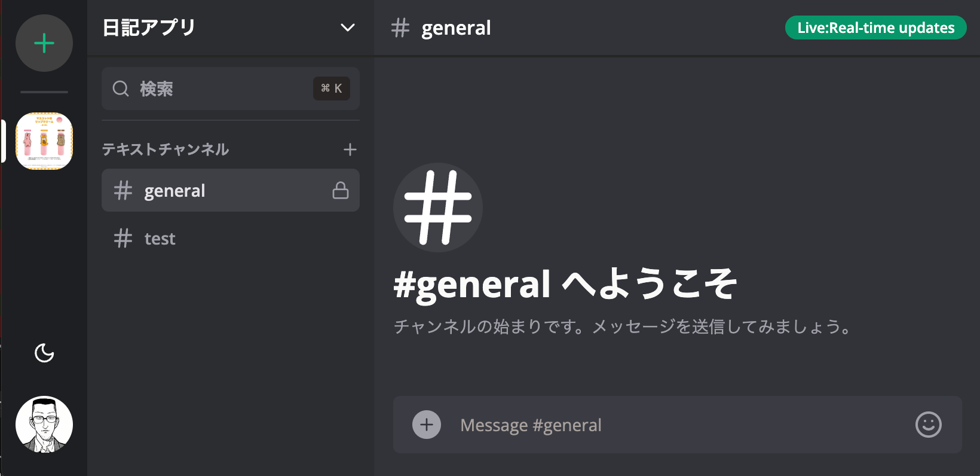
Task: Click the Live:Real-time updates badge
Action: pyautogui.click(x=875, y=28)
